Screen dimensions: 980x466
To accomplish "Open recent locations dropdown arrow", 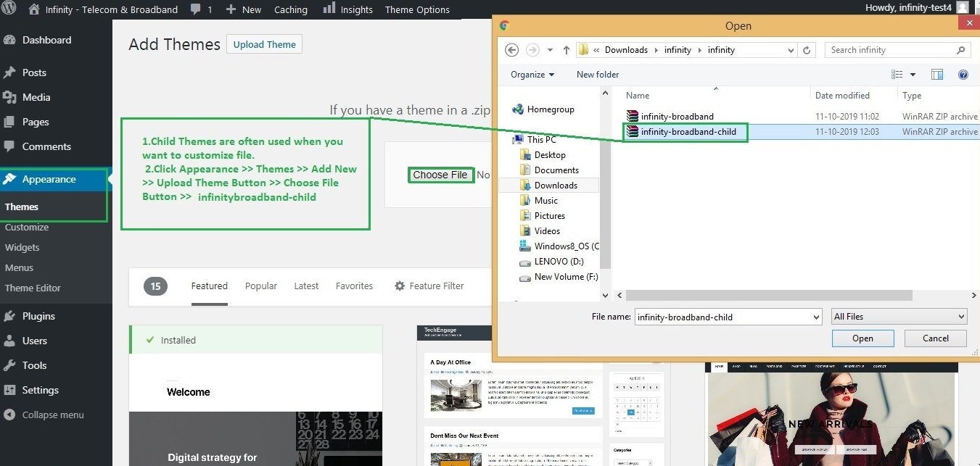I will coord(551,50).
